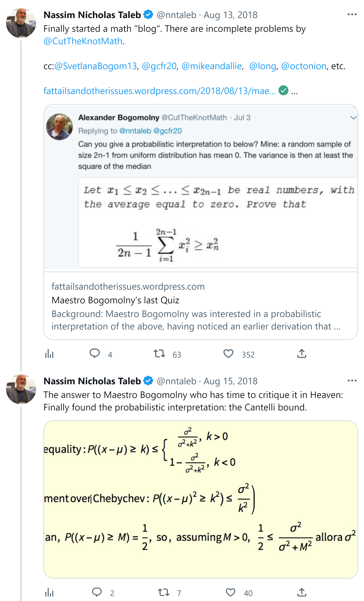Viewport: 364px width, 601px height.
Task: Retweet the Cantelli bound tweet
Action: 163,592
